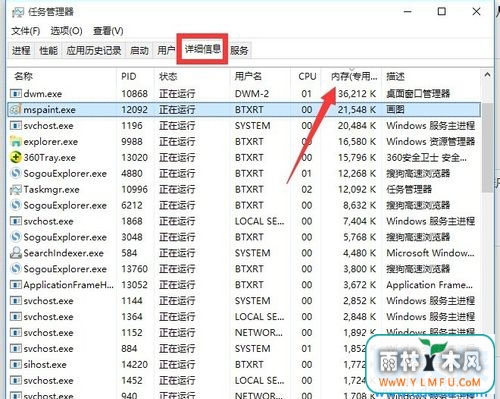Click the SearchIndexer.exe icon
The width and height of the screenshot is (500, 399).
15,253
